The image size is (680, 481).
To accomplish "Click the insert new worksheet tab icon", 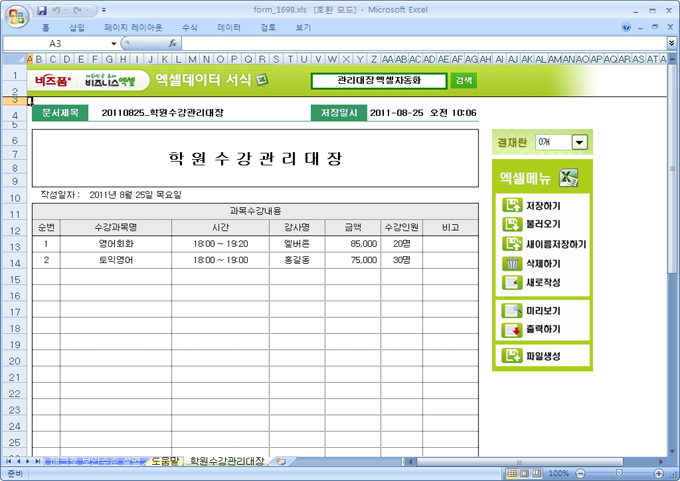I will click(281, 461).
